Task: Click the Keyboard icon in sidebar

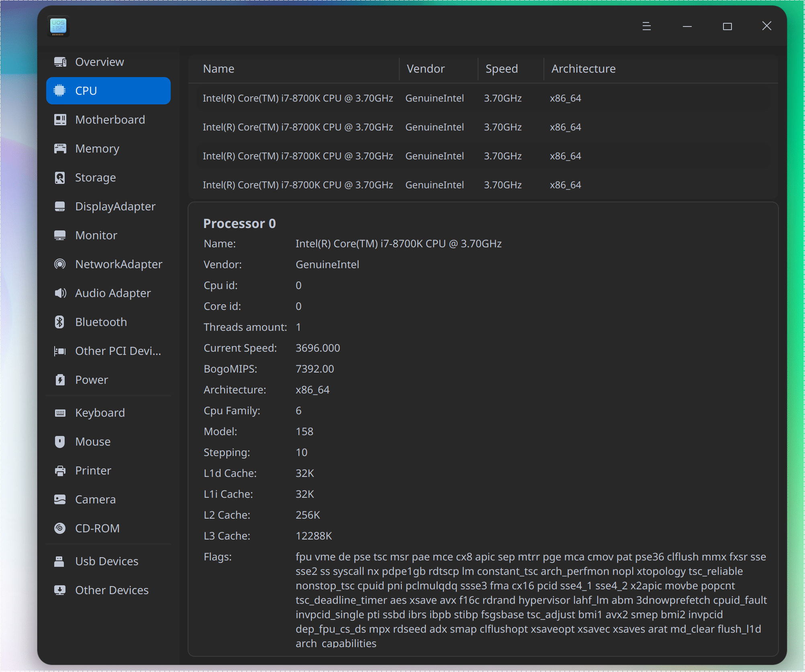Action: pos(60,413)
